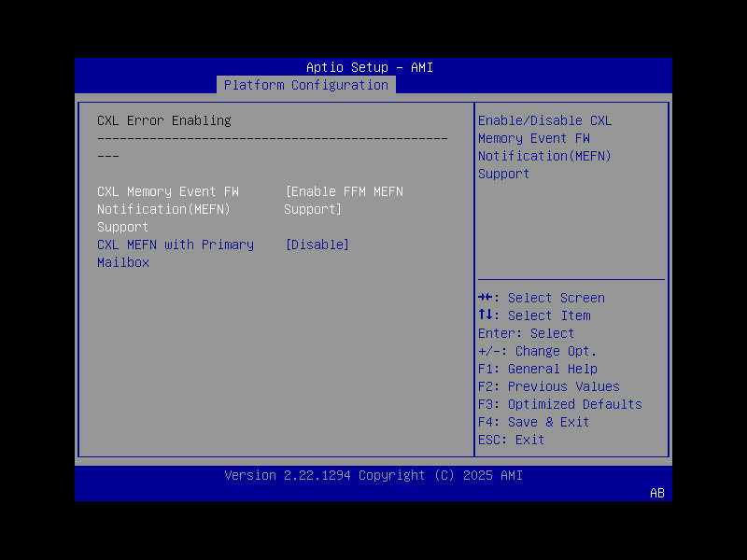Select F3: Optimized Defaults option

point(561,404)
